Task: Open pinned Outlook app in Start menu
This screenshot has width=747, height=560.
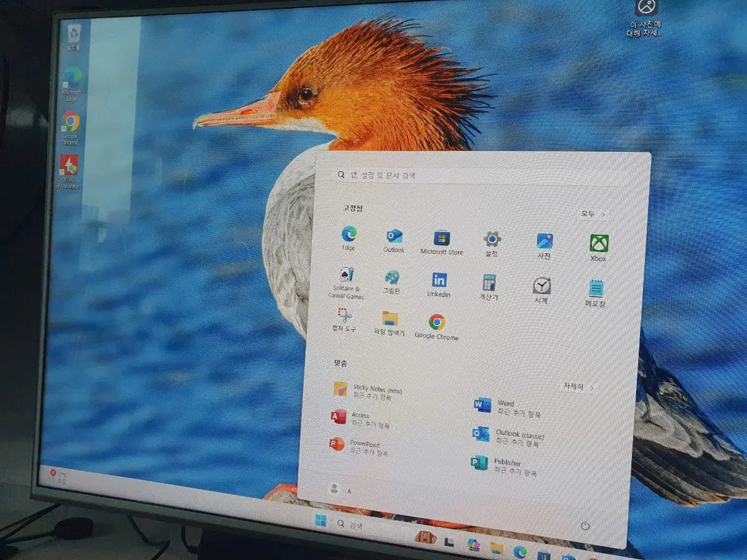Action: tap(393, 240)
